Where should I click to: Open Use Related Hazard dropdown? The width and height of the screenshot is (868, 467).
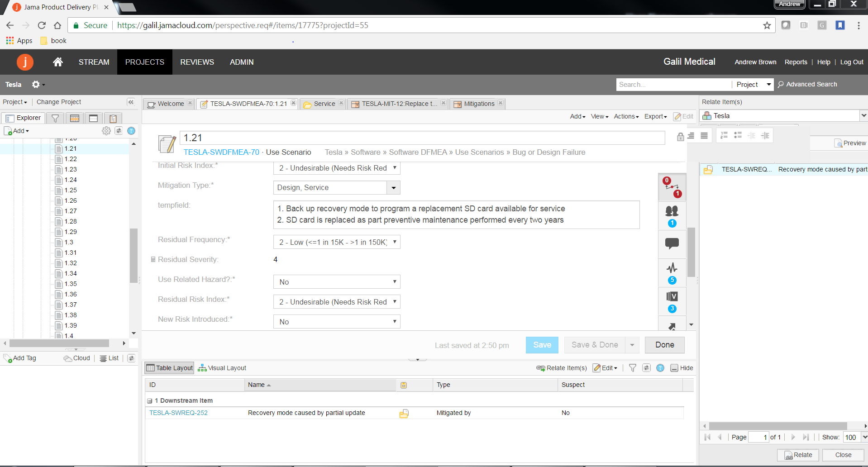point(337,282)
